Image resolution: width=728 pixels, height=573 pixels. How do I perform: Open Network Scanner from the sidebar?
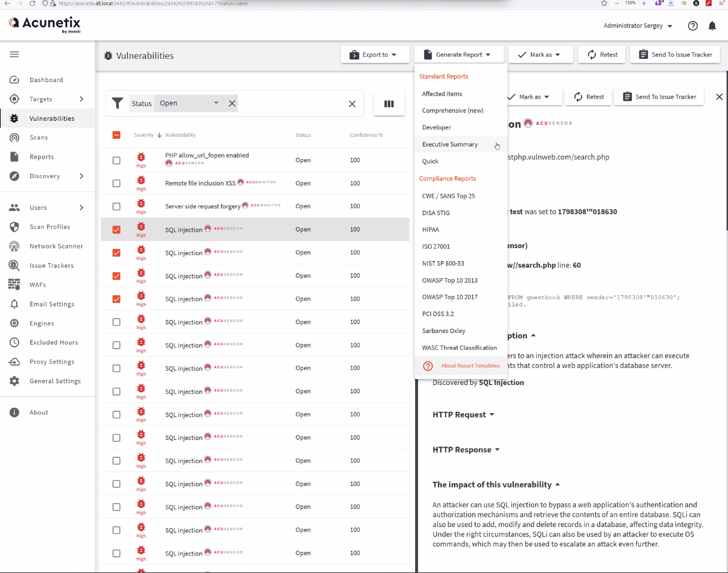pyautogui.click(x=56, y=246)
